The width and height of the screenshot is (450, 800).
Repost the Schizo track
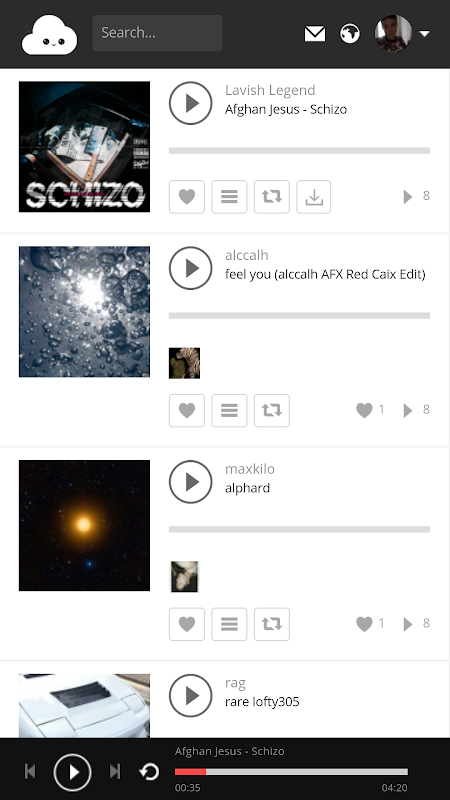tap(272, 196)
